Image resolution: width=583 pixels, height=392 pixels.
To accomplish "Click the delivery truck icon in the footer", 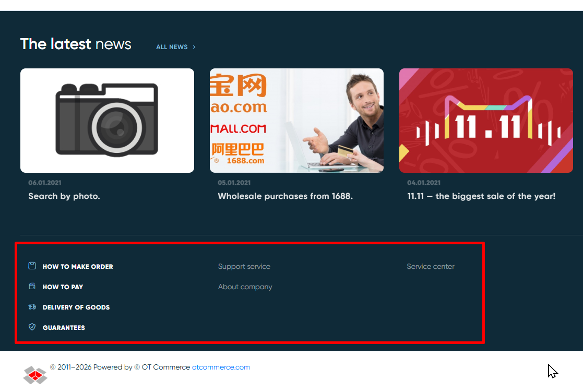I will (x=32, y=307).
